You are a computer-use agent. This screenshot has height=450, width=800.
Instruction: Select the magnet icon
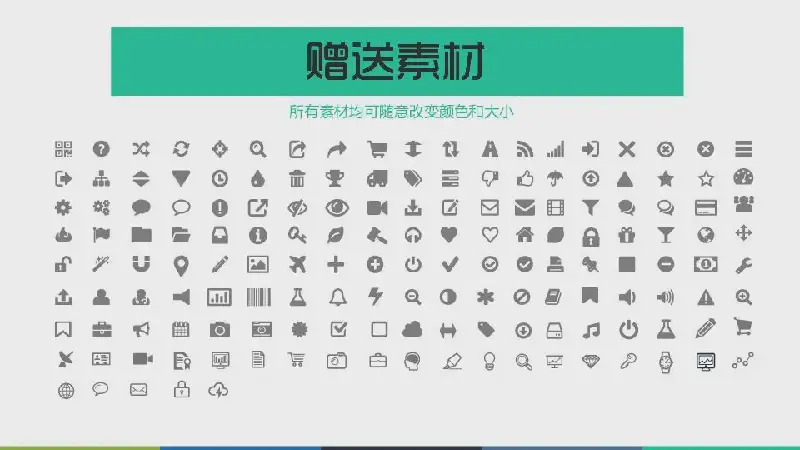click(141, 264)
